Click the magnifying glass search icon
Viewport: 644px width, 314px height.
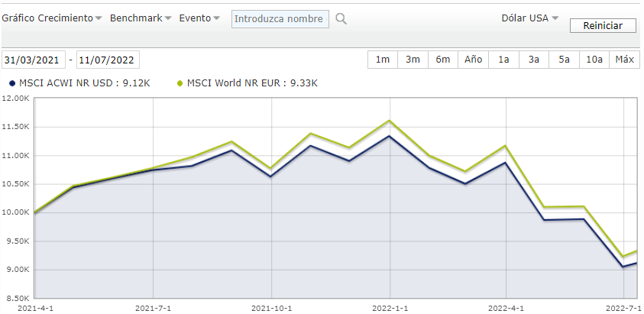pyautogui.click(x=341, y=18)
